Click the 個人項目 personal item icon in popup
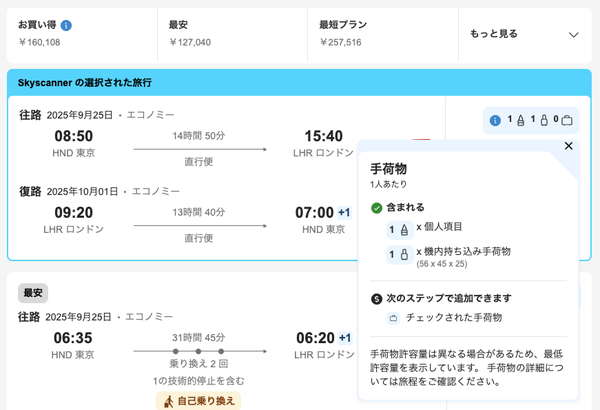Image resolution: width=600 pixels, height=410 pixels. [x=404, y=230]
